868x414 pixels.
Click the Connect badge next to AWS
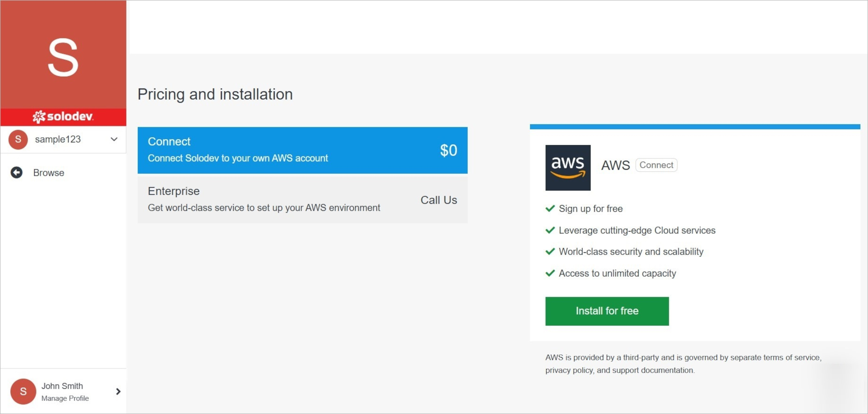coord(656,165)
